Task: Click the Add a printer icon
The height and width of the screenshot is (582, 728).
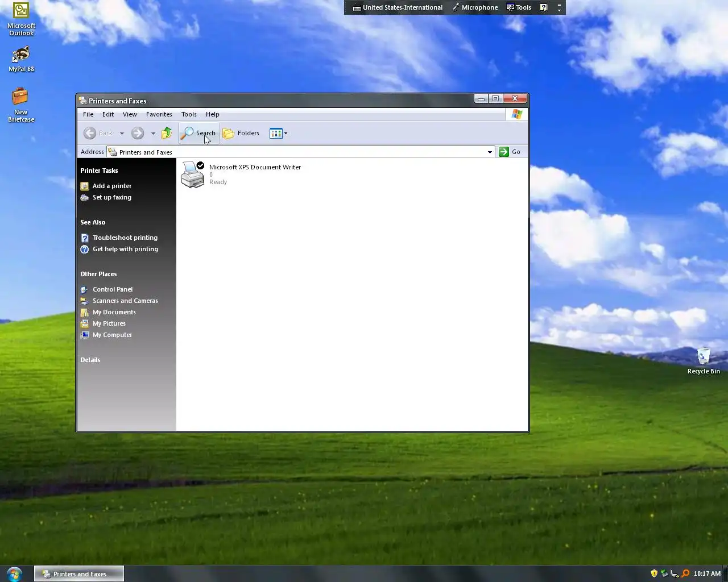Action: point(85,186)
